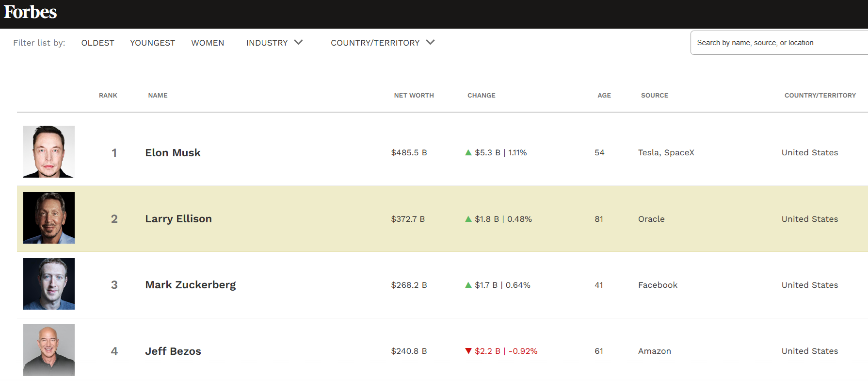Open the Jeff Bezos name link
The image size is (868, 381).
(173, 351)
